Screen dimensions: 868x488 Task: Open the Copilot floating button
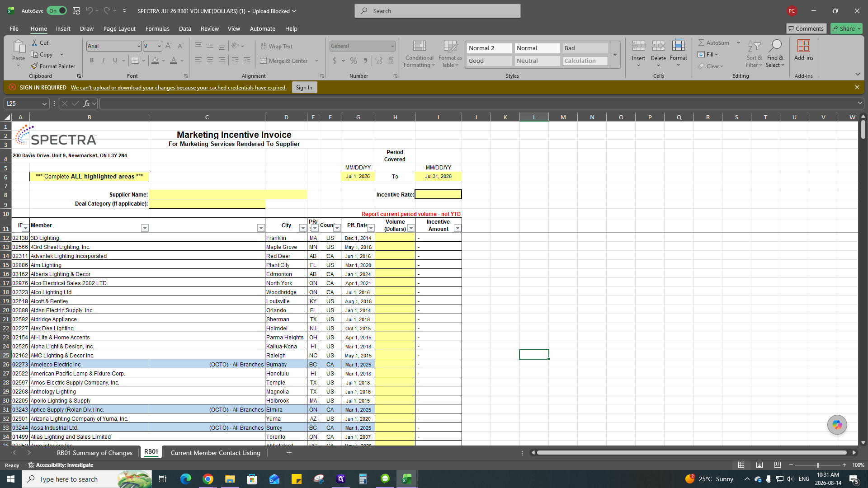tap(837, 425)
